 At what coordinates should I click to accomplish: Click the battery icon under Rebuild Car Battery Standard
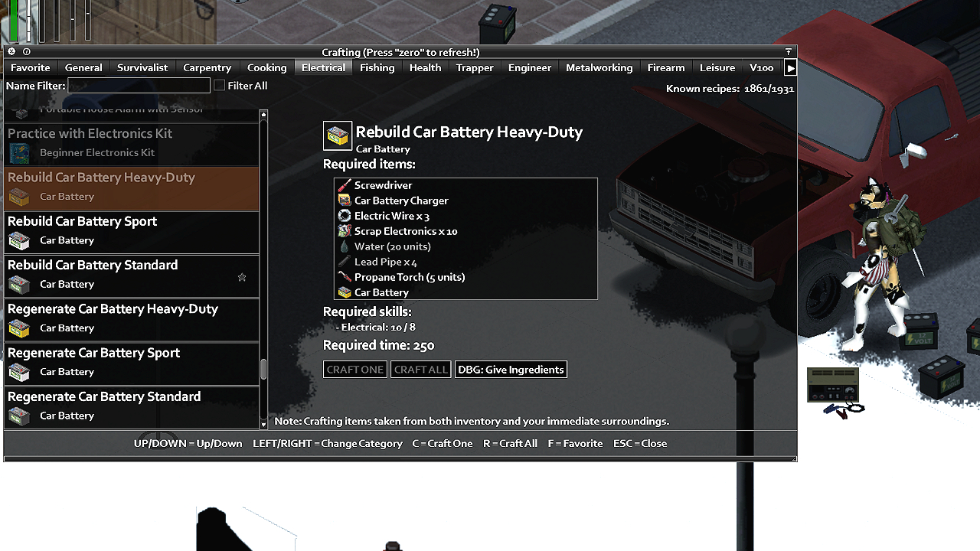click(x=19, y=285)
